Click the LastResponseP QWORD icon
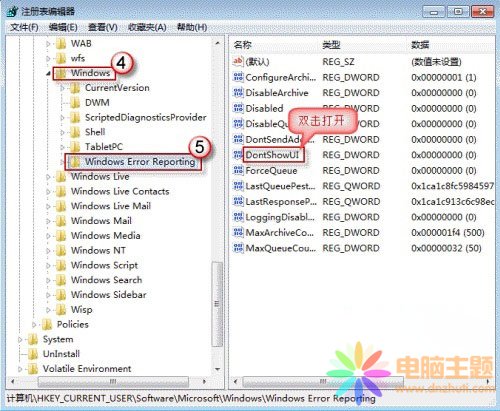This screenshot has height=411, width=500. pos(238,201)
